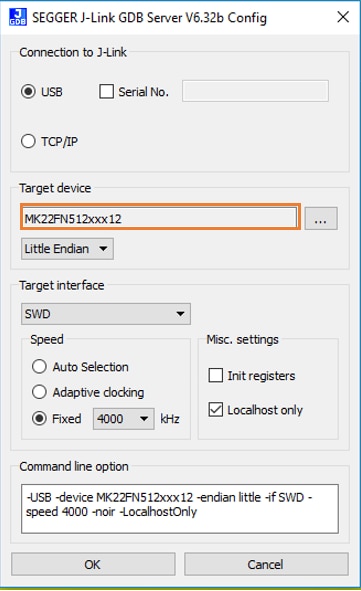Click inside the Command line option box
The image size is (361, 591).
point(180,508)
